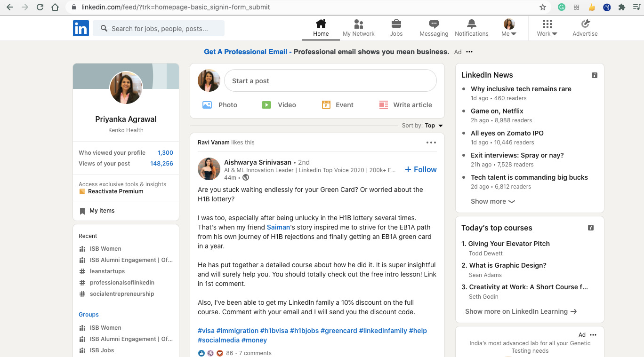The width and height of the screenshot is (644, 357).
Task: Open the #greencard hashtag
Action: point(339,331)
